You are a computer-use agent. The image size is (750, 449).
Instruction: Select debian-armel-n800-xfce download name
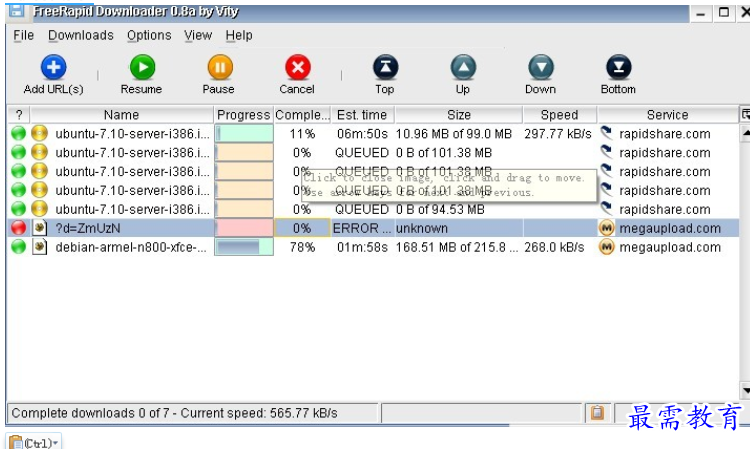coord(131,247)
